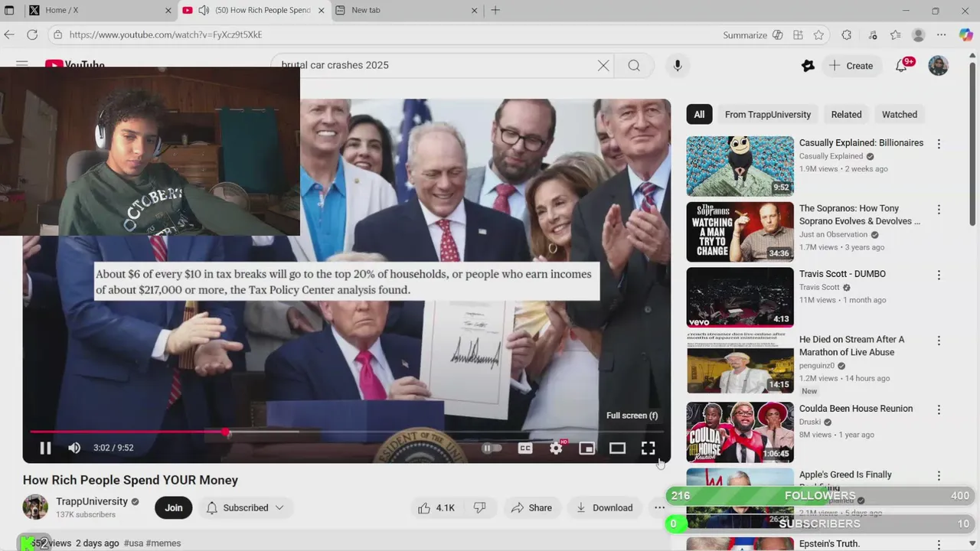This screenshot has width=980, height=551.
Task: Switch to the New tab browser tab
Action: pyautogui.click(x=406, y=10)
